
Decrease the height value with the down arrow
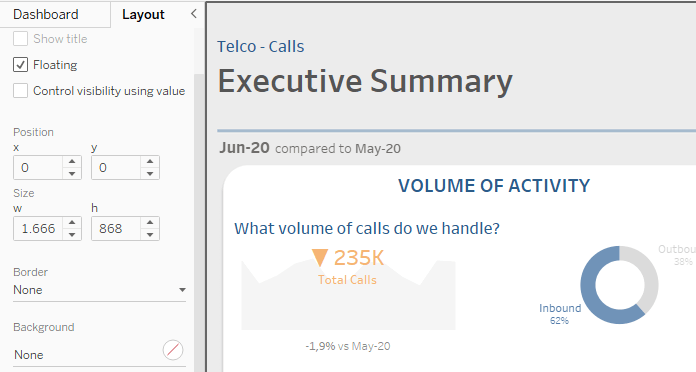pos(150,234)
